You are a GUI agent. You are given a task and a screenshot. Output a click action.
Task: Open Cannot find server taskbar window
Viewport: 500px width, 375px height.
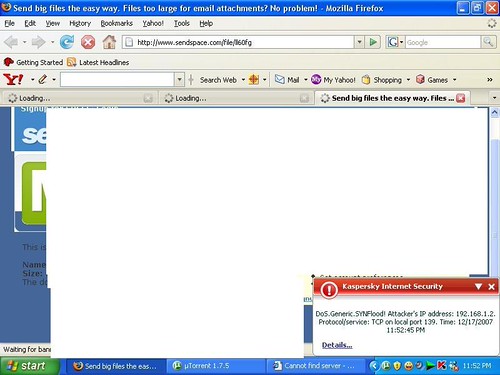(316, 366)
